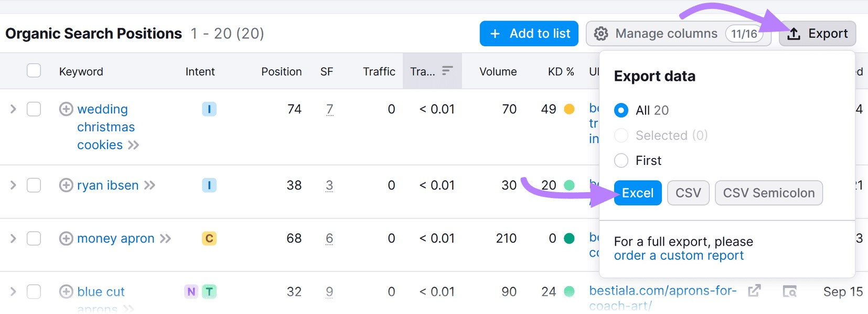Open the Export dropdown button

click(817, 34)
